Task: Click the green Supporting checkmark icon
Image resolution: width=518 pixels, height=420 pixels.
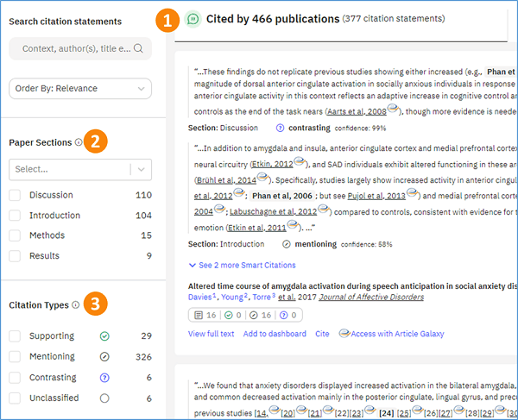Action: [104, 336]
